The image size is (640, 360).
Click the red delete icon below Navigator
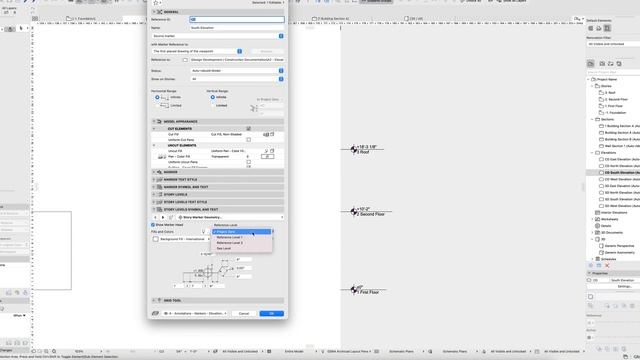coord(607,265)
